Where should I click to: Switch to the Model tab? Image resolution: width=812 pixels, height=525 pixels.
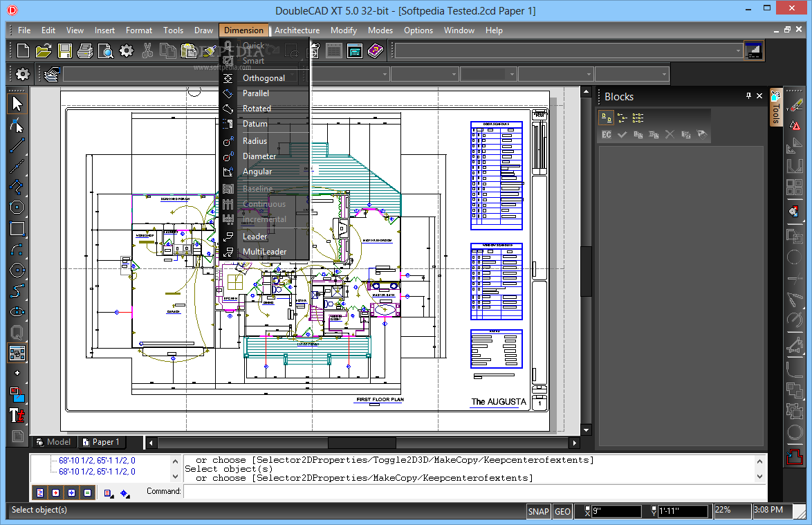tap(53, 442)
